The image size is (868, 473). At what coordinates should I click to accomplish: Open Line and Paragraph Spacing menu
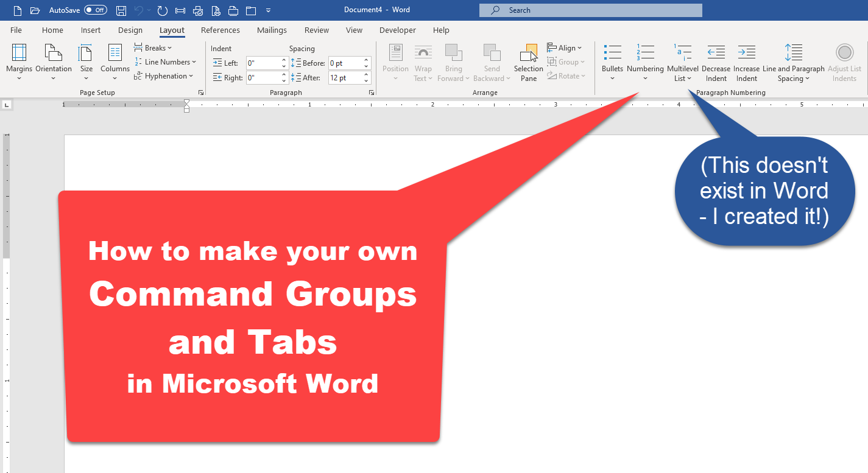[794, 62]
